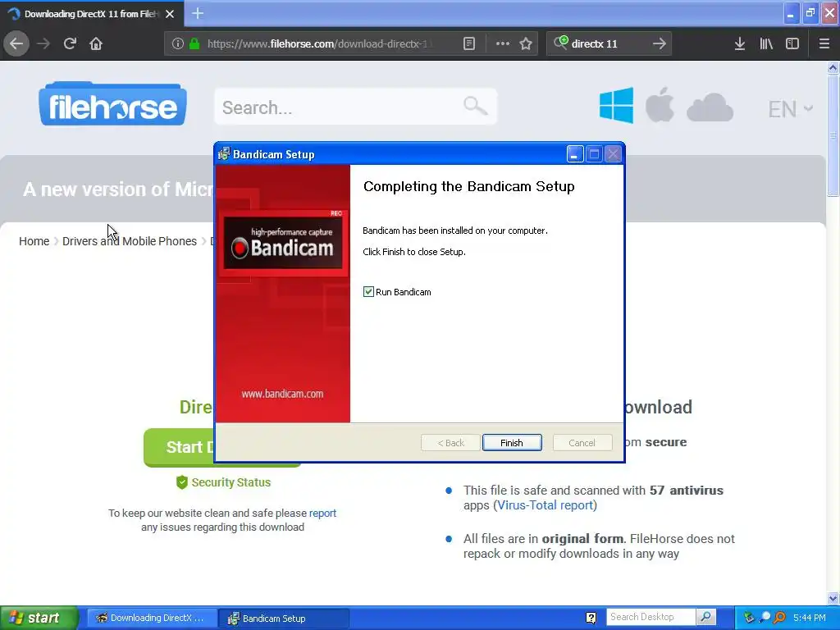840x630 pixels.
Task: Select the cloud web apps icon
Action: pos(710,107)
